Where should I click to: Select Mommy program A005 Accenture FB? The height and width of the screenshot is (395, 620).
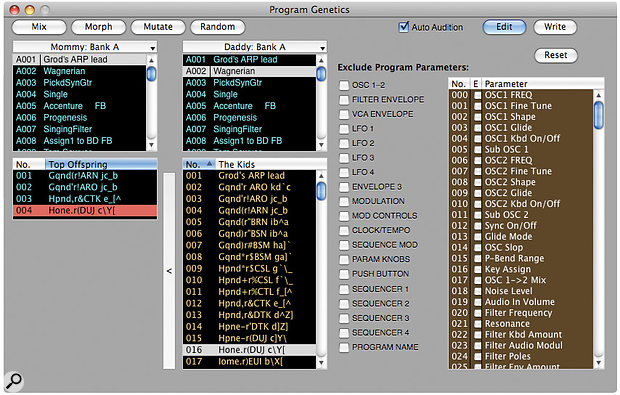[79, 106]
